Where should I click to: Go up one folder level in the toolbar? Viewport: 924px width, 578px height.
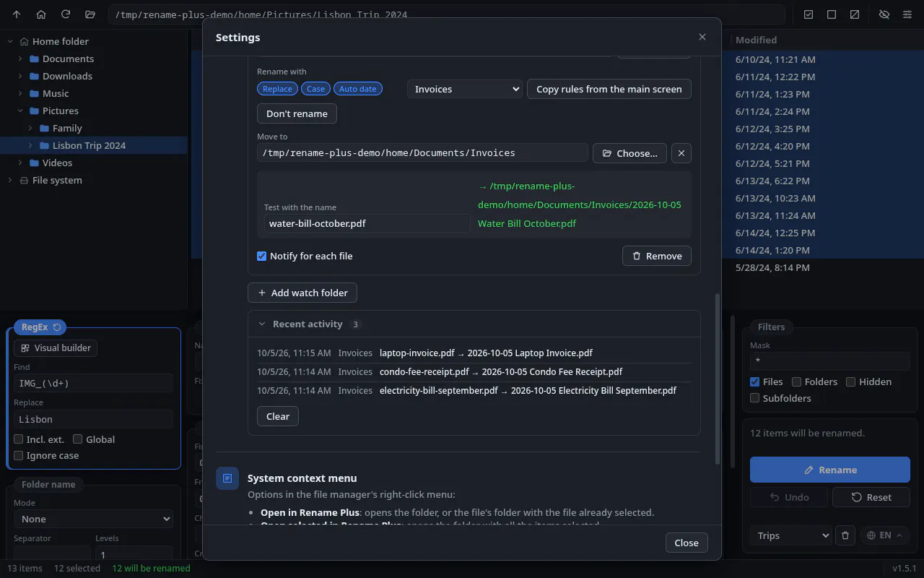pos(17,14)
